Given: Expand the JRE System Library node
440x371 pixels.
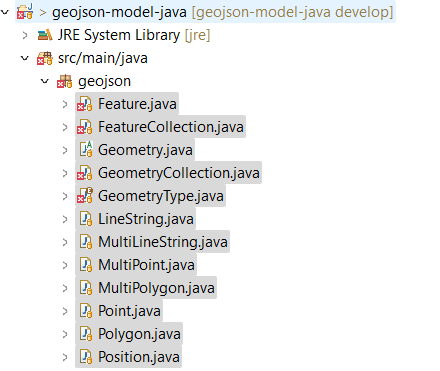Looking at the screenshot, I should point(25,35).
